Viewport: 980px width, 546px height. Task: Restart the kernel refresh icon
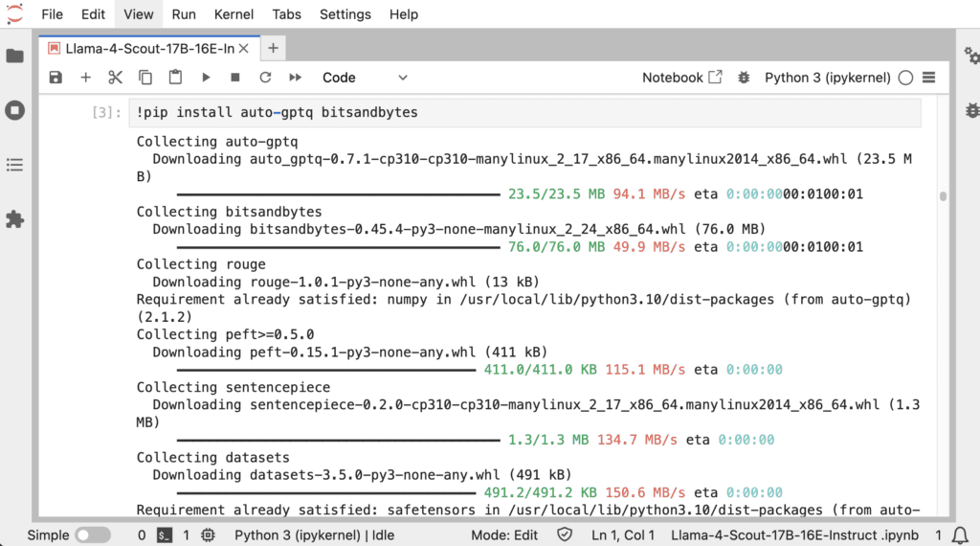tap(265, 78)
